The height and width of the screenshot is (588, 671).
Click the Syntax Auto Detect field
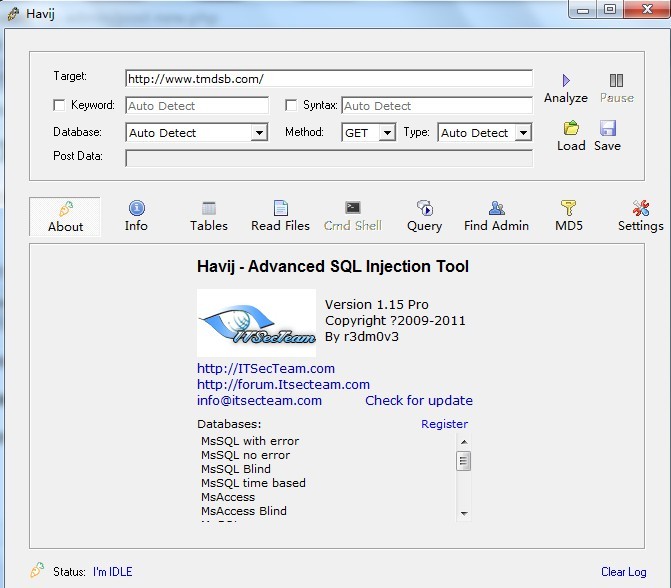click(437, 106)
